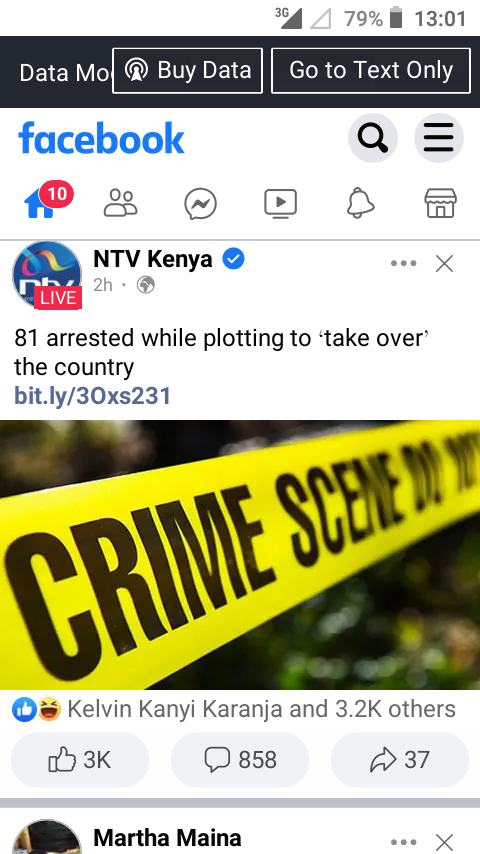480x854 pixels.
Task: Go to Home feed tab
Action: (40, 204)
